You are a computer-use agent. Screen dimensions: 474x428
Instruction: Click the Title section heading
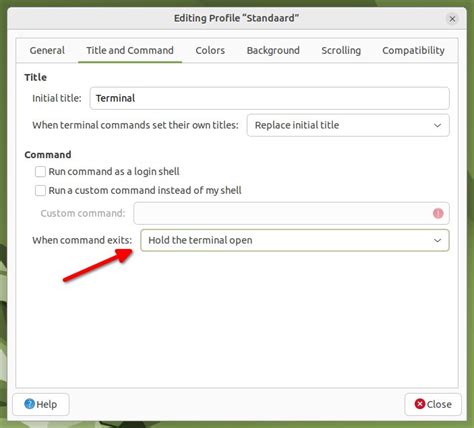[x=35, y=77]
